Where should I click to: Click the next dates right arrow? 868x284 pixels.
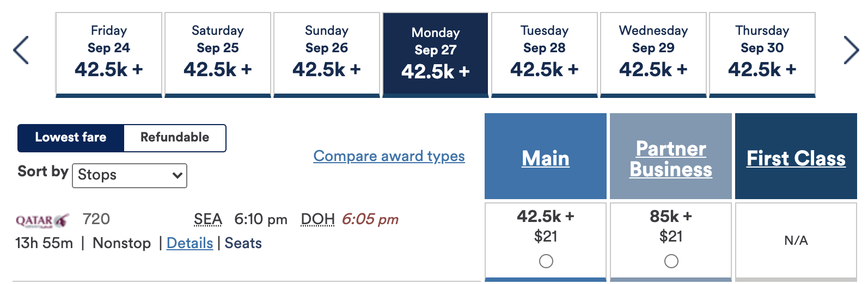[851, 50]
